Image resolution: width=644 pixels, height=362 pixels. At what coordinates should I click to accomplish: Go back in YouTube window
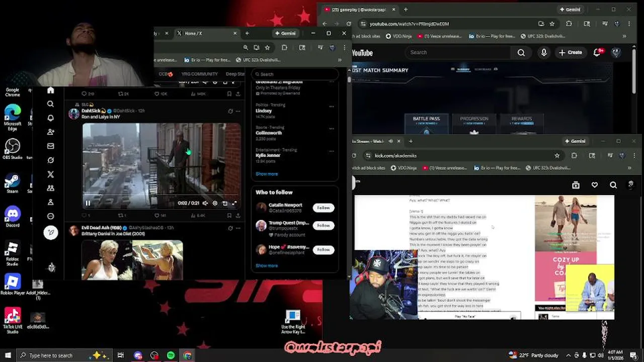click(x=325, y=24)
